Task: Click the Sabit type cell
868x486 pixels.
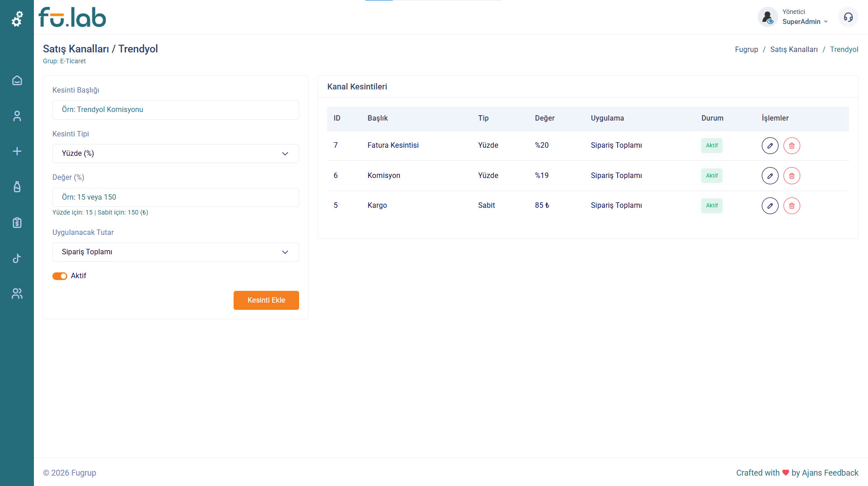Action: (487, 206)
